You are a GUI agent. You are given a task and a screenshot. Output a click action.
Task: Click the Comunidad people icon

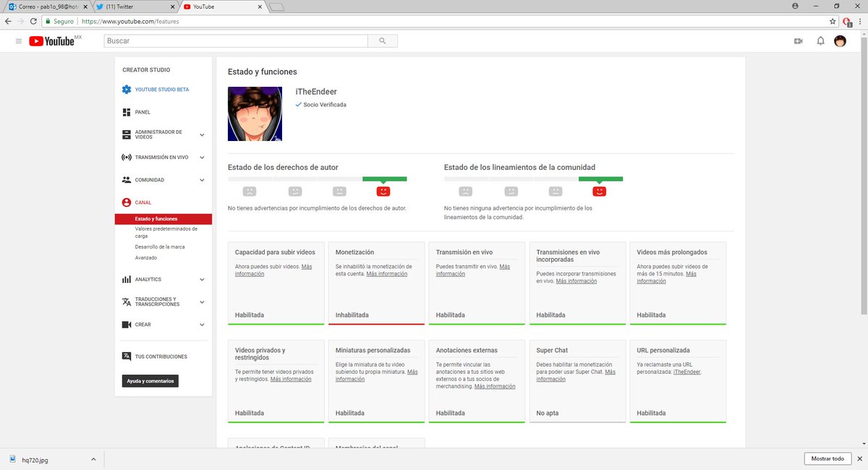(x=127, y=179)
